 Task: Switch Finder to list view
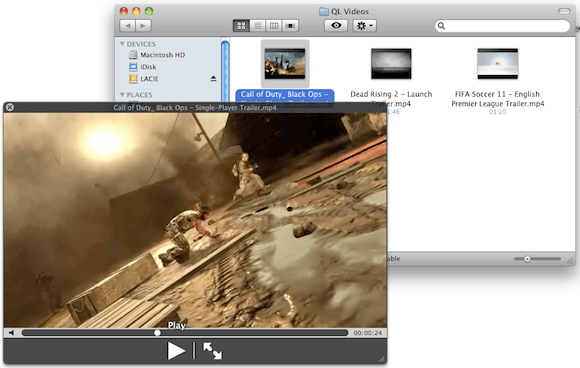point(257,26)
